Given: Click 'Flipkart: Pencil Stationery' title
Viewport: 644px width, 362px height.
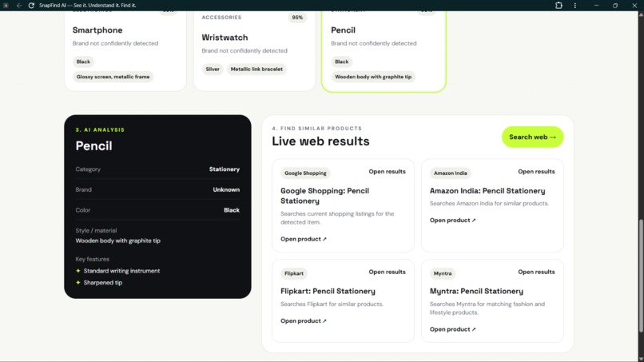Looking at the screenshot, I should (x=328, y=292).
